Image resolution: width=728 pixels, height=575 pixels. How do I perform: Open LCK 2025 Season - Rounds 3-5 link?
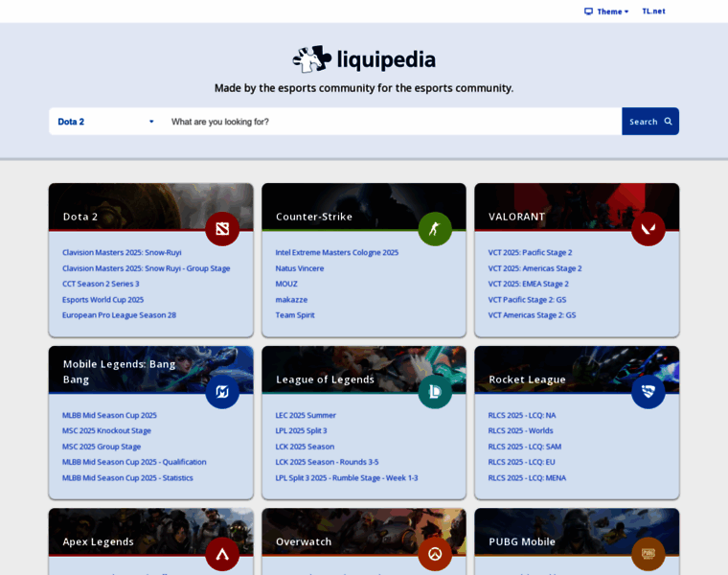click(327, 462)
